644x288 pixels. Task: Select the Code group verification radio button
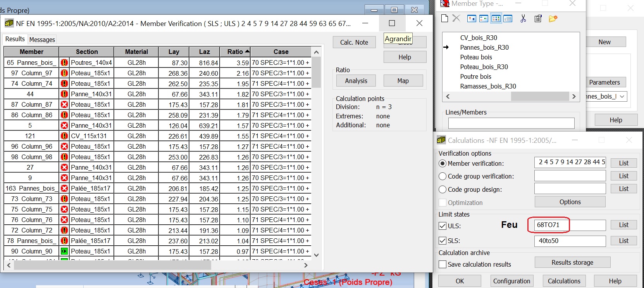coord(443,176)
